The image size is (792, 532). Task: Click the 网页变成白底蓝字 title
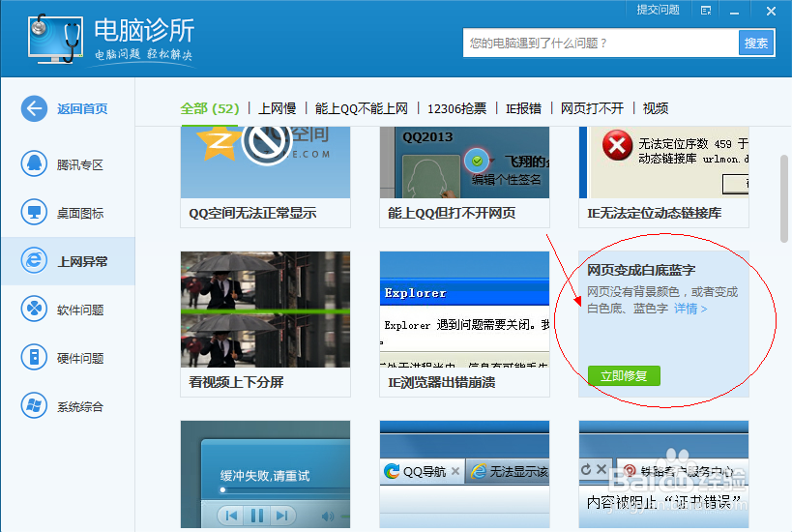click(x=641, y=270)
